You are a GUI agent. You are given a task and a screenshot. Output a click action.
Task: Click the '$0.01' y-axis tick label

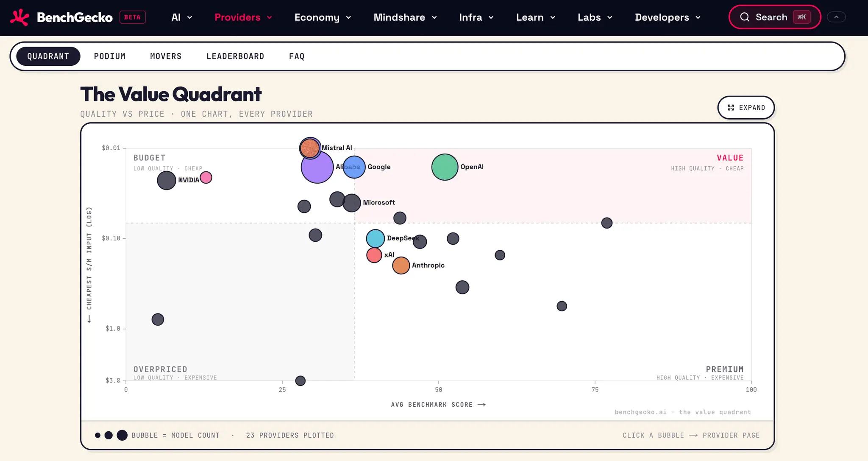point(111,148)
